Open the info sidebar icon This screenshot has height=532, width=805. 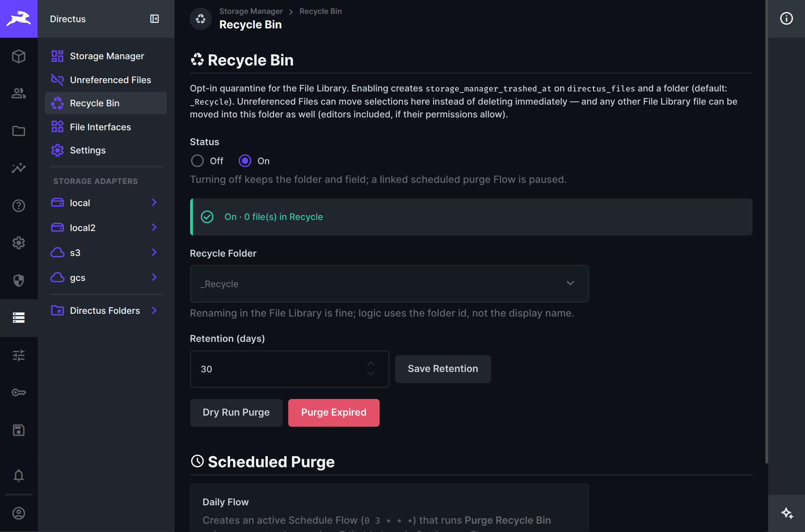pos(786,18)
